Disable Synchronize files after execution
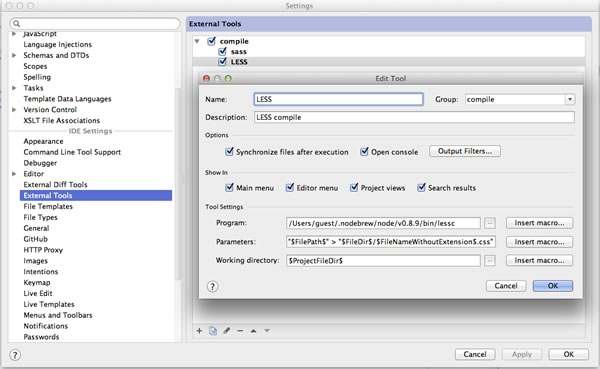 [229, 152]
